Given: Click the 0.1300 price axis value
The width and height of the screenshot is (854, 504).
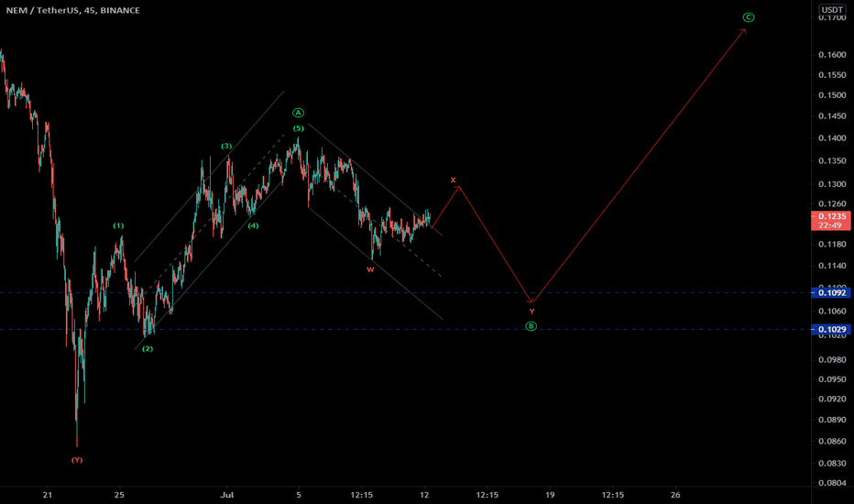Looking at the screenshot, I should pyautogui.click(x=832, y=184).
